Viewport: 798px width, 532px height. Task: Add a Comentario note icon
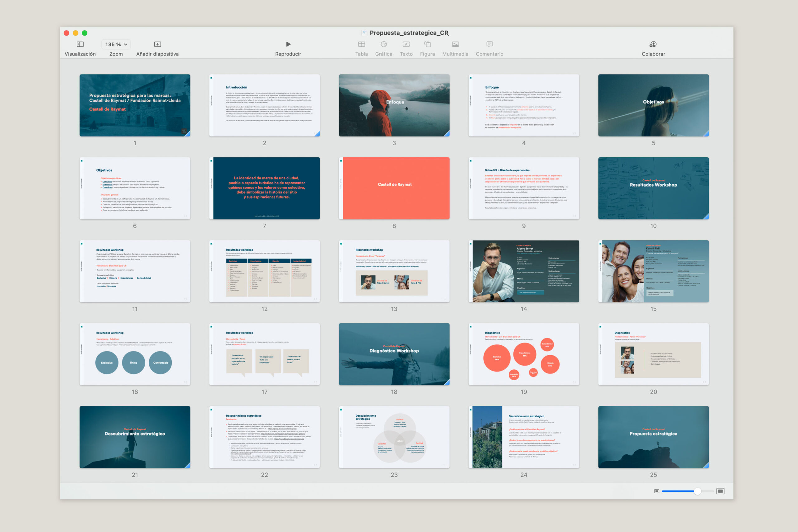point(489,45)
